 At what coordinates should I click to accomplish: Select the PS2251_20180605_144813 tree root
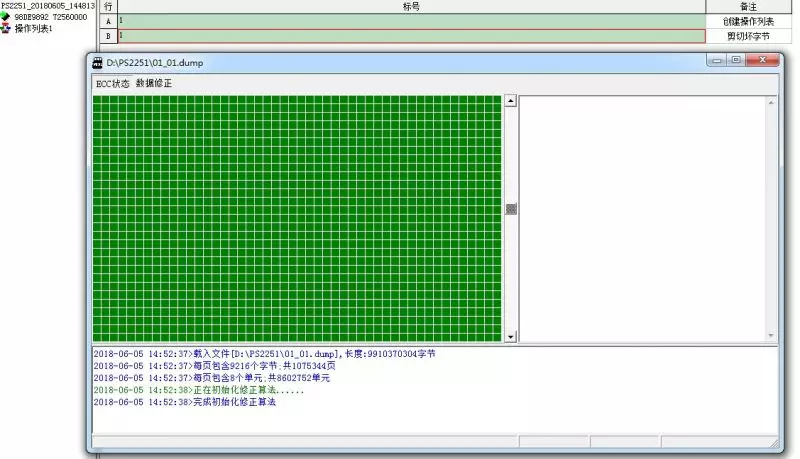(48, 6)
